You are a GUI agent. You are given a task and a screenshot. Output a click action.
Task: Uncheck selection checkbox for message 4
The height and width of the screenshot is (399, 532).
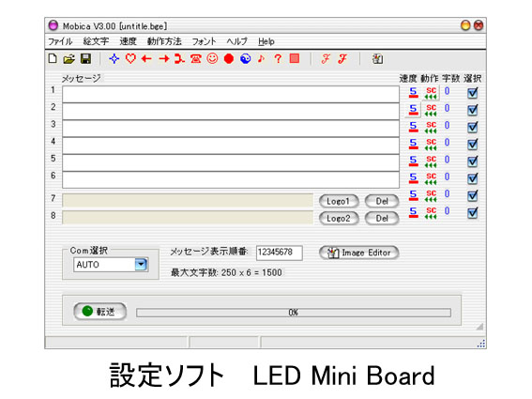tap(472, 145)
